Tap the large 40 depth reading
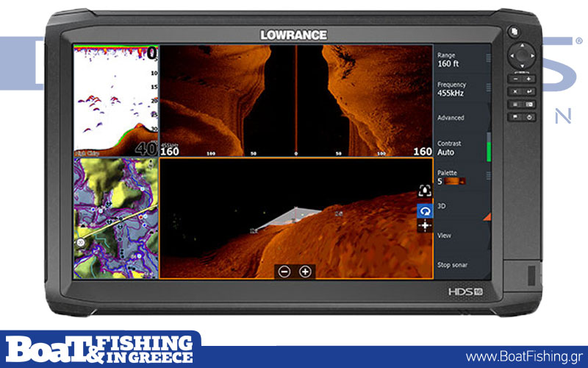Viewport: 588px width, 368px height. (x=146, y=149)
